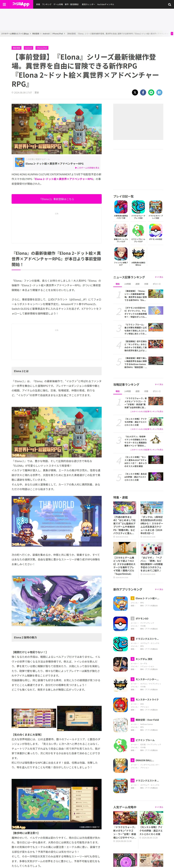The height and width of the screenshot is (868, 174).
Task: Open the hamburger menu in the header
Action: 4,4
